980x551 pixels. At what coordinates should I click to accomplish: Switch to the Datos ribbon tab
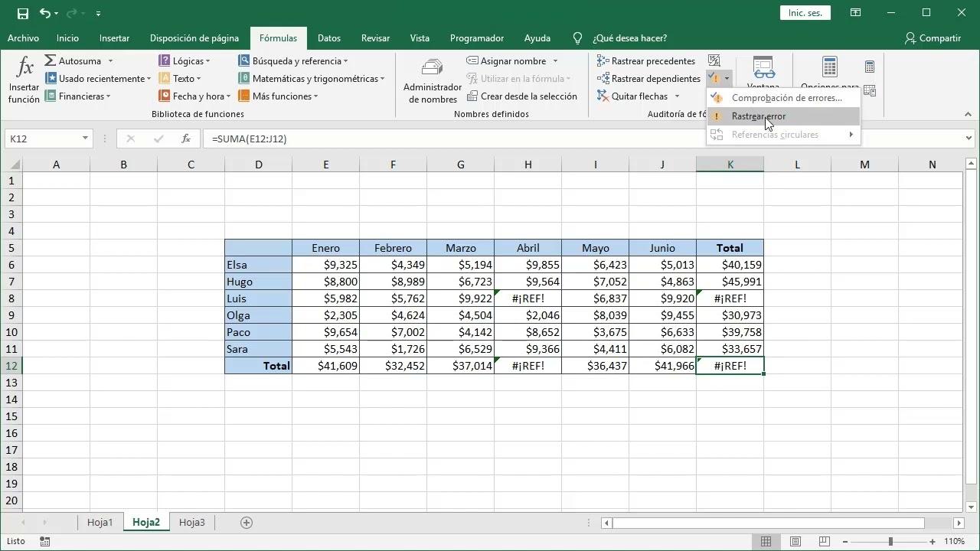[x=328, y=37]
